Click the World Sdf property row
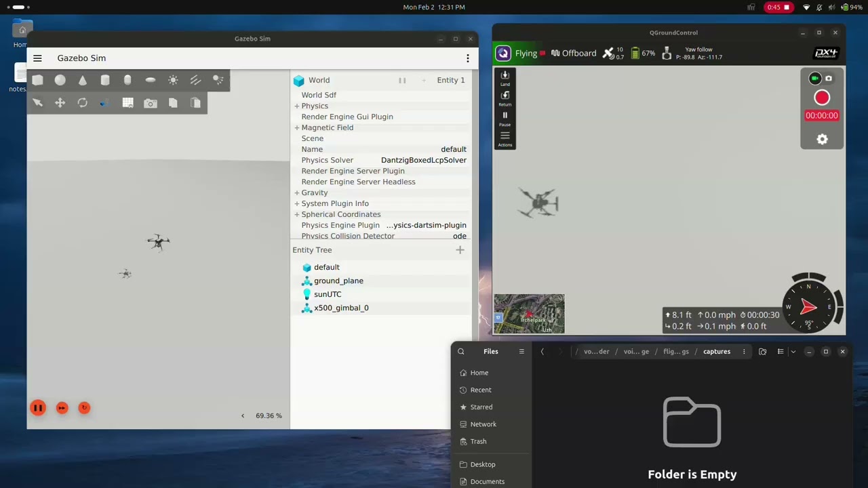 pyautogui.click(x=380, y=95)
